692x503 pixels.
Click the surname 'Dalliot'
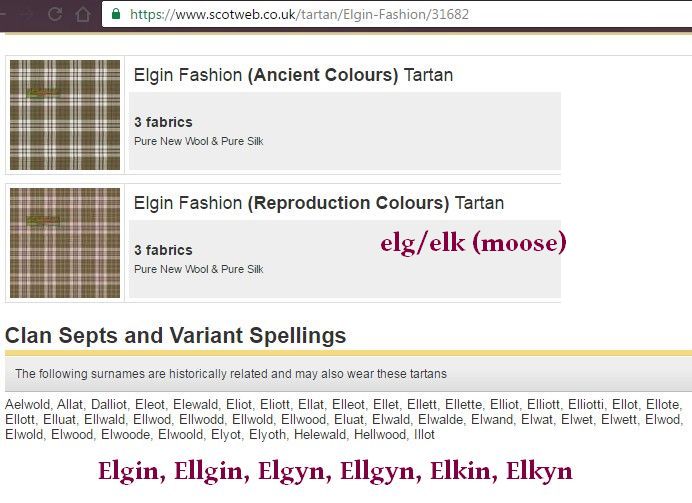[109, 405]
